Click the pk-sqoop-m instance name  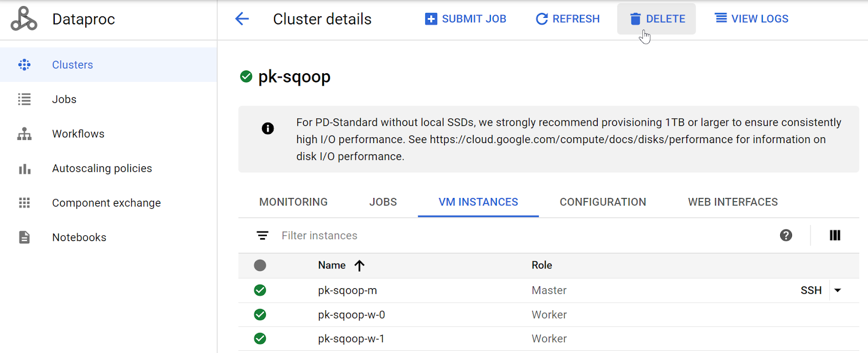pyautogui.click(x=348, y=291)
